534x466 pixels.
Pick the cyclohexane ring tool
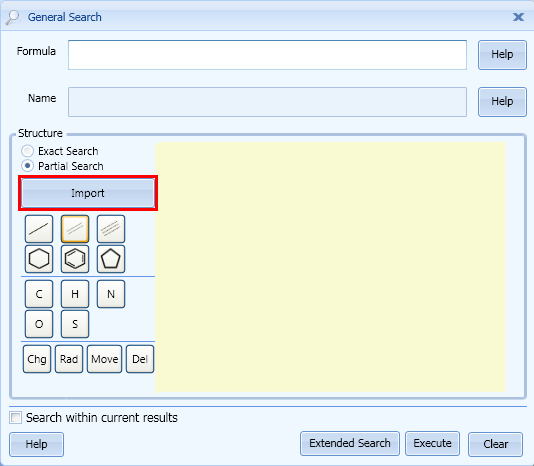tap(39, 259)
